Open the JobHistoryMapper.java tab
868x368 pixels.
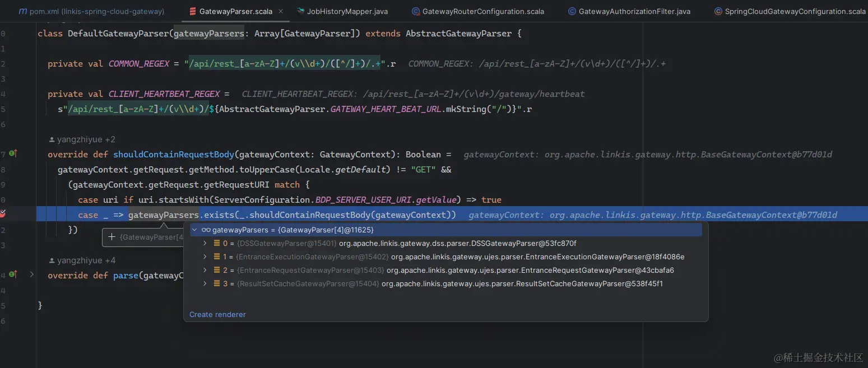342,11
